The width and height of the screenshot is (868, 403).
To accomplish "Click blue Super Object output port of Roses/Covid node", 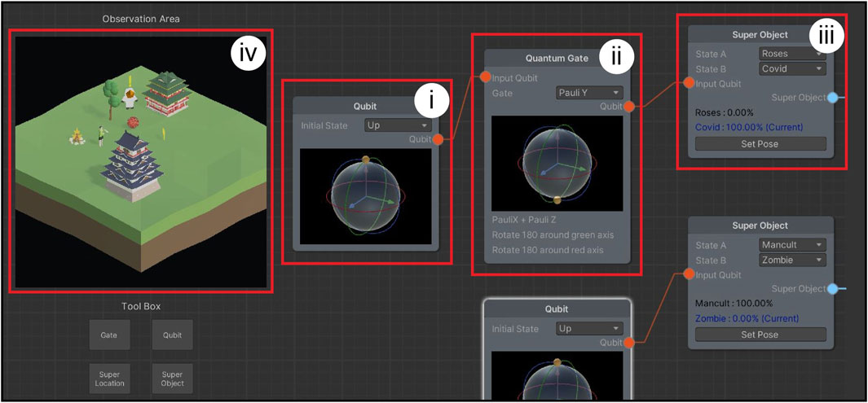I will 832,98.
